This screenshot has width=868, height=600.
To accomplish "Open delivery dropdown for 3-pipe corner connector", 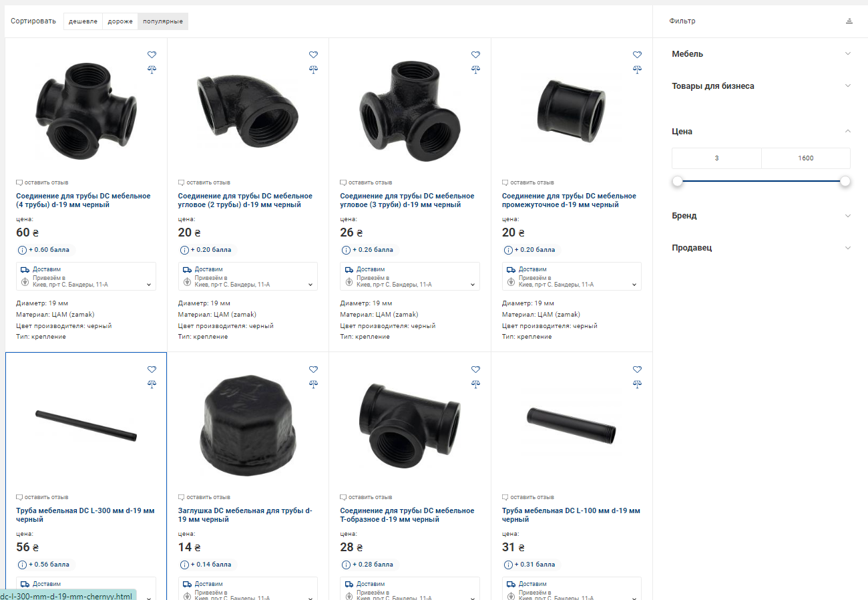I will (410, 277).
